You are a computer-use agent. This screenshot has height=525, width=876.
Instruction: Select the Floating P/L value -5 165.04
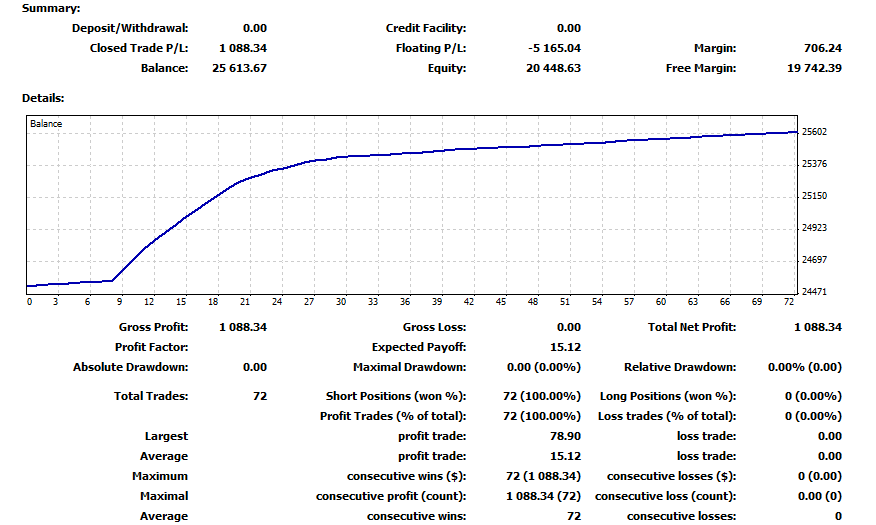coord(553,48)
